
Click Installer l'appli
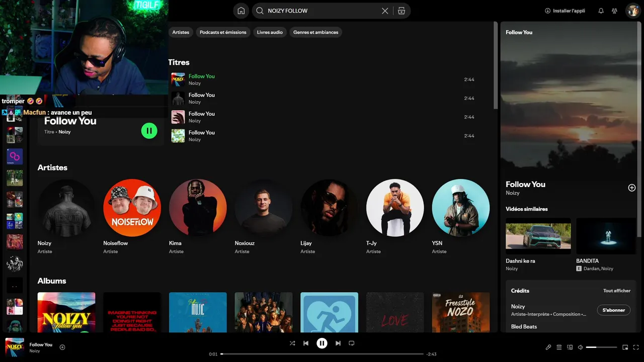[565, 11]
